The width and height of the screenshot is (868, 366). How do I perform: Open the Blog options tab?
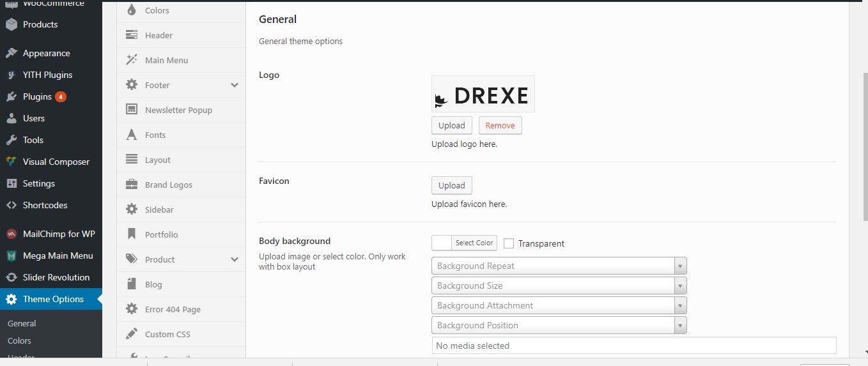coord(181,284)
